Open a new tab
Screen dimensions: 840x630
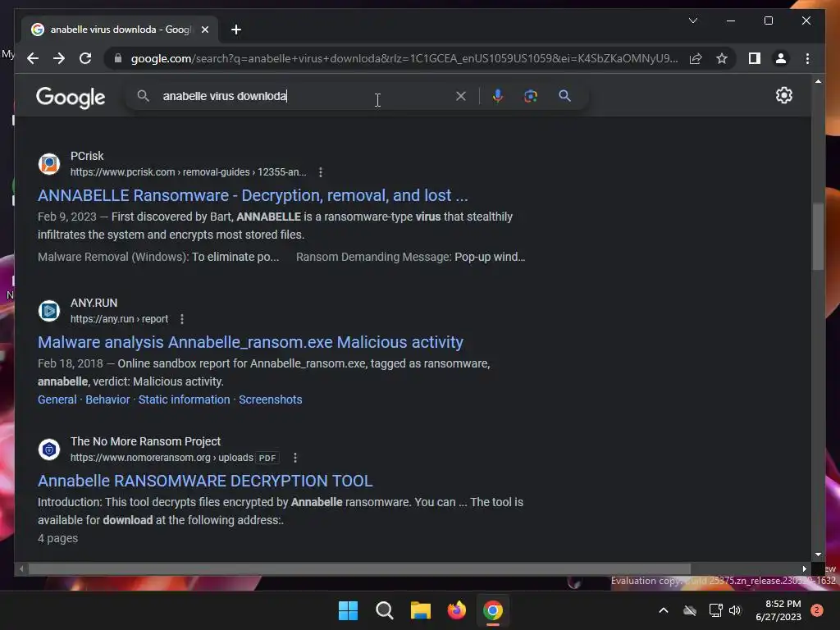(236, 30)
